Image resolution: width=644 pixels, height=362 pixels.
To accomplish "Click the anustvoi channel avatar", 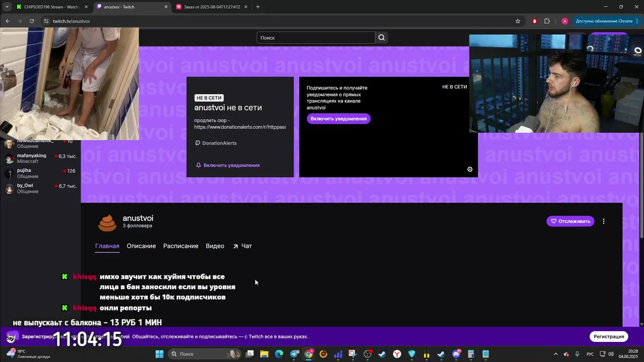I will coord(107,222).
